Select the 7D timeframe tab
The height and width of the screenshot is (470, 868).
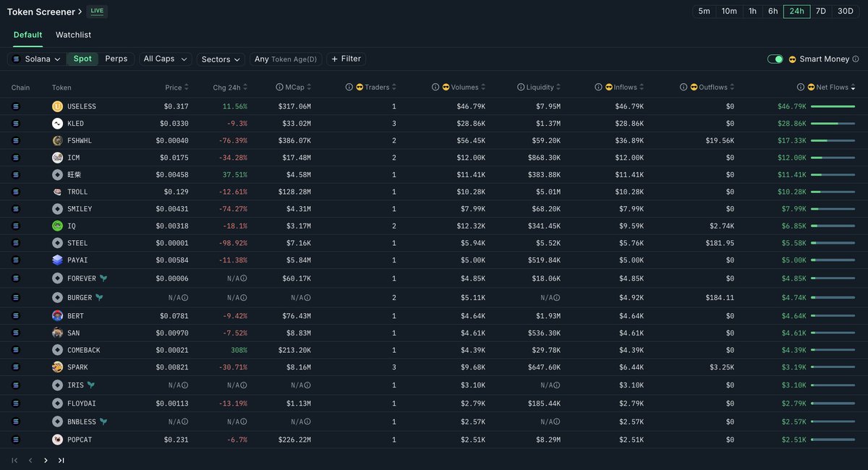(820, 11)
